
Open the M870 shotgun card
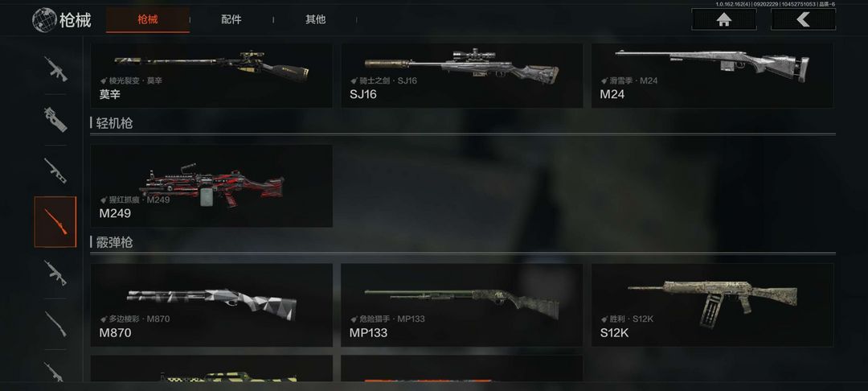coord(211,305)
